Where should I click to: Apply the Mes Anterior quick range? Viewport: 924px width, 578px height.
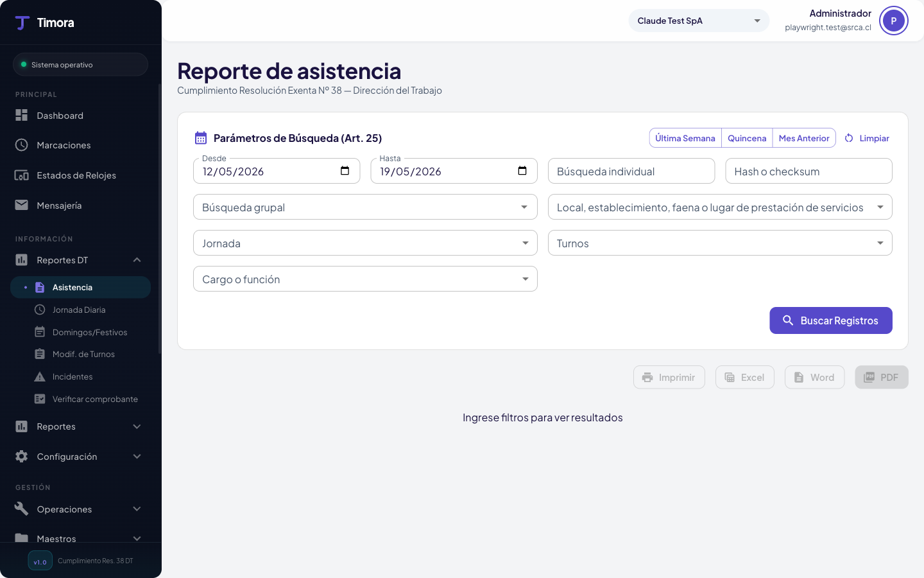coord(804,138)
